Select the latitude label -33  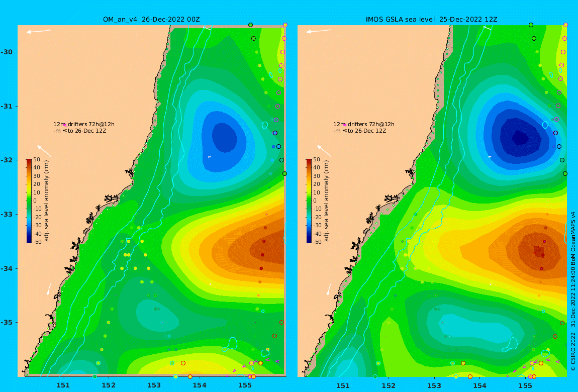pos(6,214)
